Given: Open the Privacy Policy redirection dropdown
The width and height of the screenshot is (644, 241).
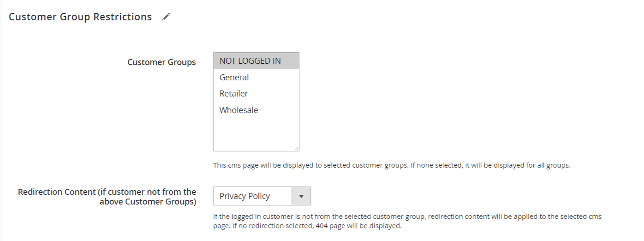Looking at the screenshot, I should pyautogui.click(x=262, y=196).
